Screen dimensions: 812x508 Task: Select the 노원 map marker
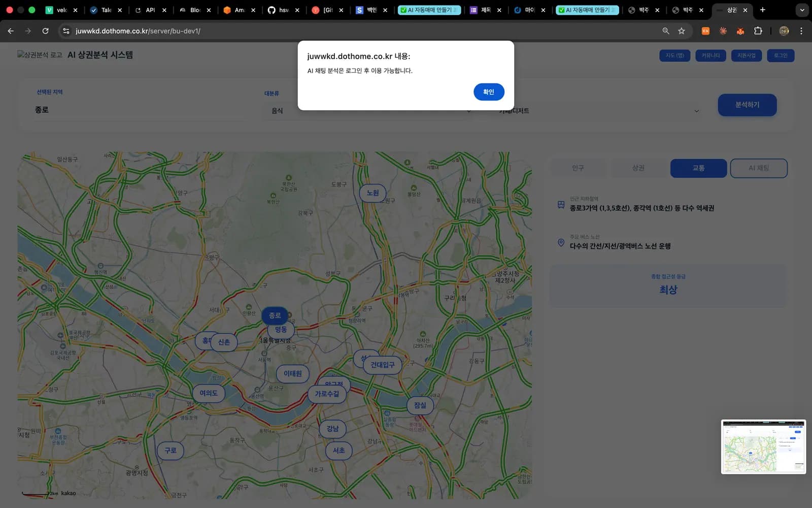coord(373,193)
